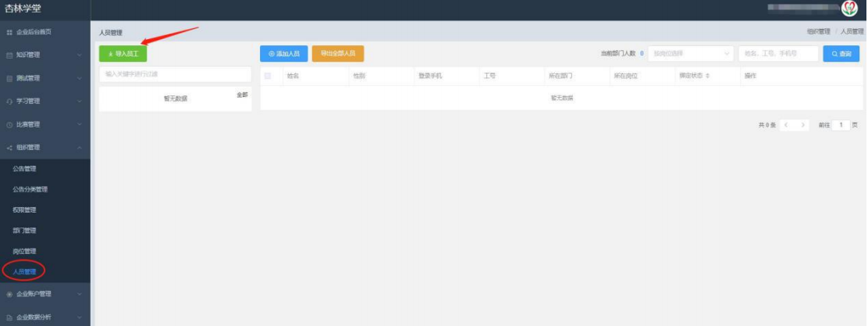Click the 姓名 column header
868x326 pixels.
point(293,76)
